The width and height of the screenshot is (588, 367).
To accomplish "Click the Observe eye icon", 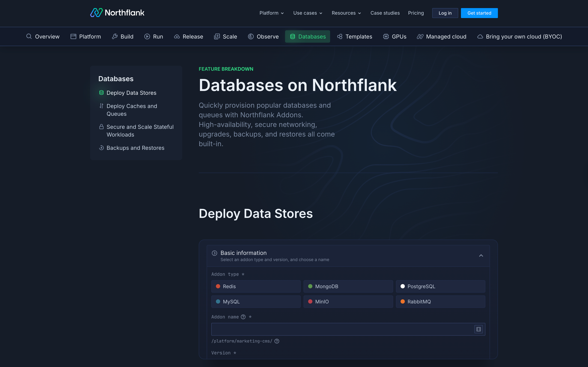I will (x=251, y=36).
